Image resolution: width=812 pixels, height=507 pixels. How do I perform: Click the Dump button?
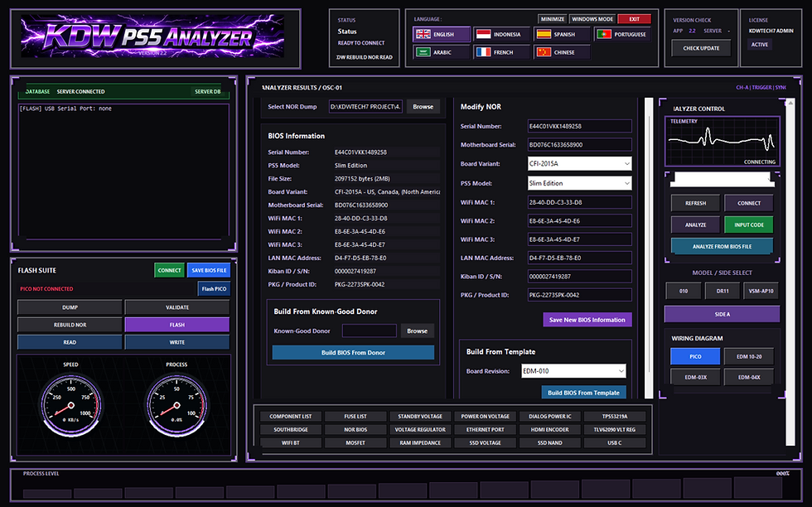70,307
